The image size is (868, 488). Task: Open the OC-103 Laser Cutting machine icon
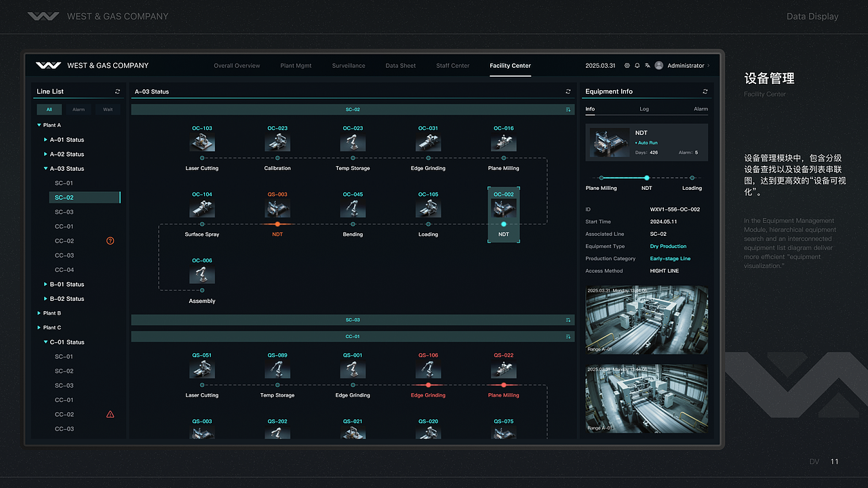click(x=202, y=142)
